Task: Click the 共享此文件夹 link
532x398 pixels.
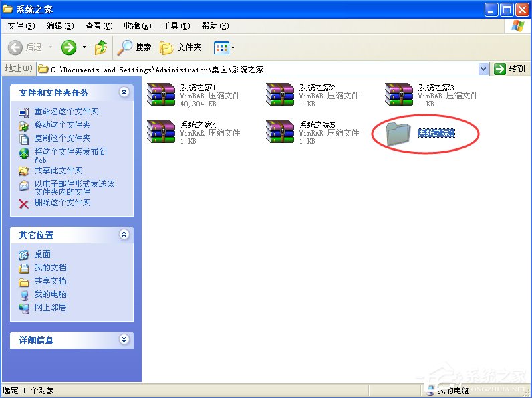Action: [x=58, y=170]
